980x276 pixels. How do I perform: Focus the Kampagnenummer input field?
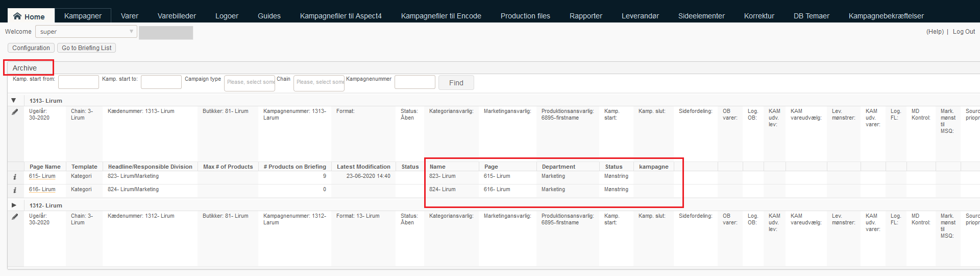tap(415, 82)
